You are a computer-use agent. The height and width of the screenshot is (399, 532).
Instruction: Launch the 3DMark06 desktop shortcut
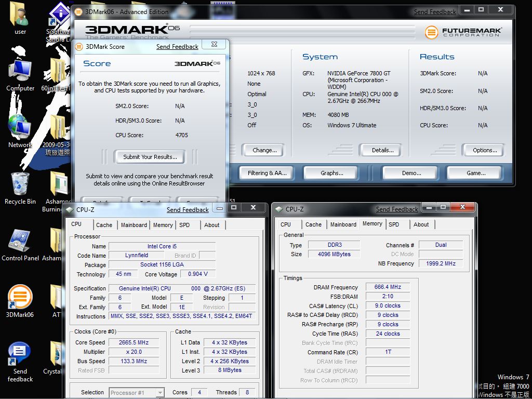pyautogui.click(x=20, y=301)
